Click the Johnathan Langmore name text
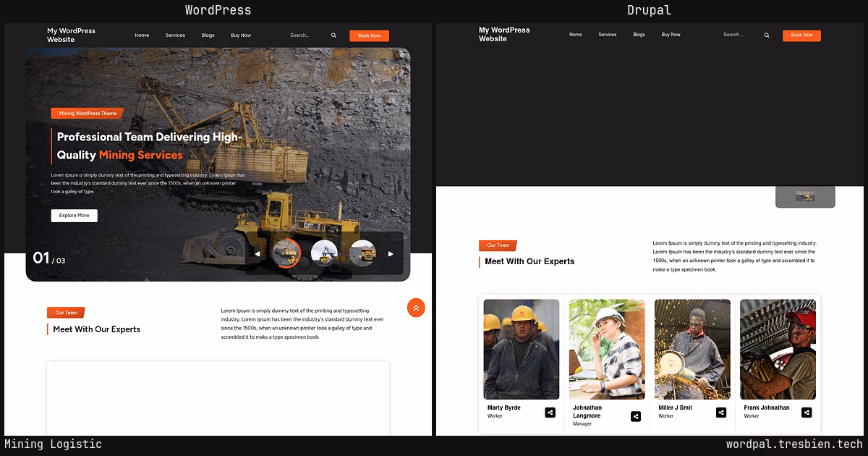The image size is (868, 456). click(587, 412)
